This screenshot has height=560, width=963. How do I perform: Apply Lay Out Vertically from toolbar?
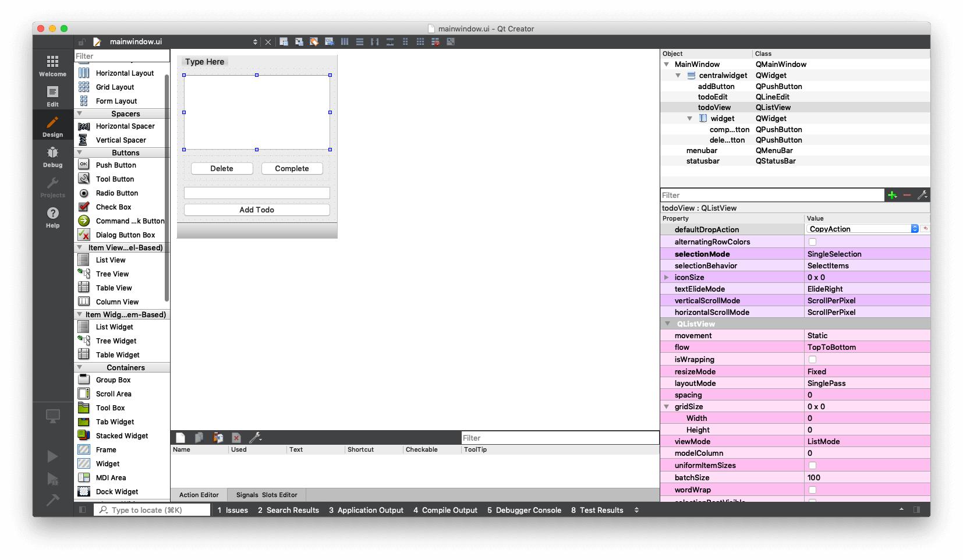pos(360,41)
